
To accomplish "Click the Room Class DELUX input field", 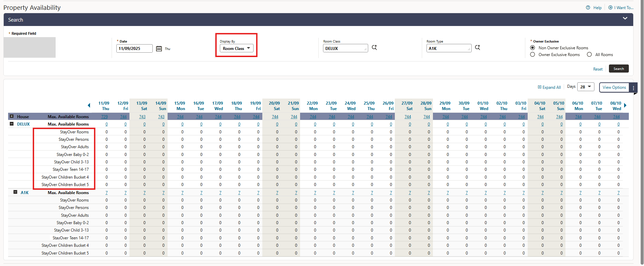I will pos(345,49).
